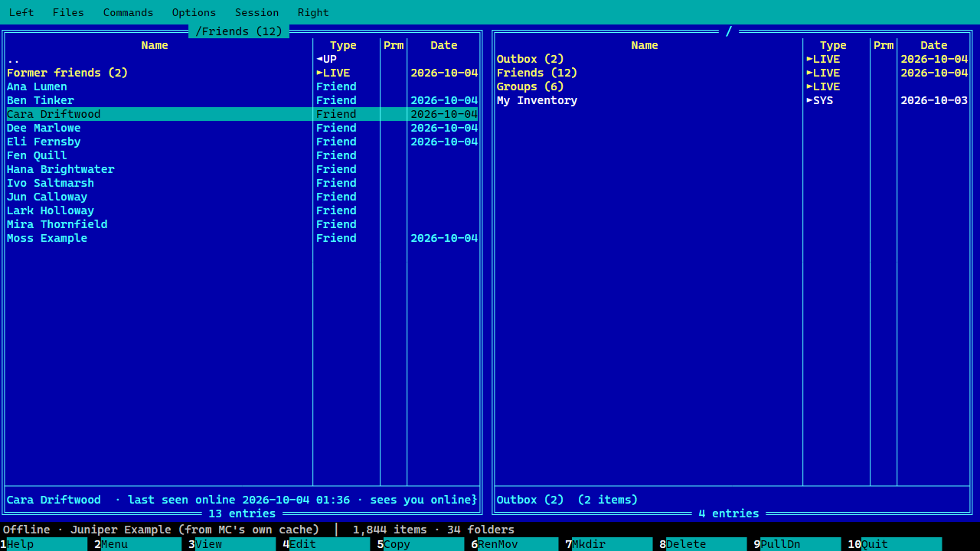
Task: Click the /Friends (12) panel path title
Action: (x=239, y=31)
